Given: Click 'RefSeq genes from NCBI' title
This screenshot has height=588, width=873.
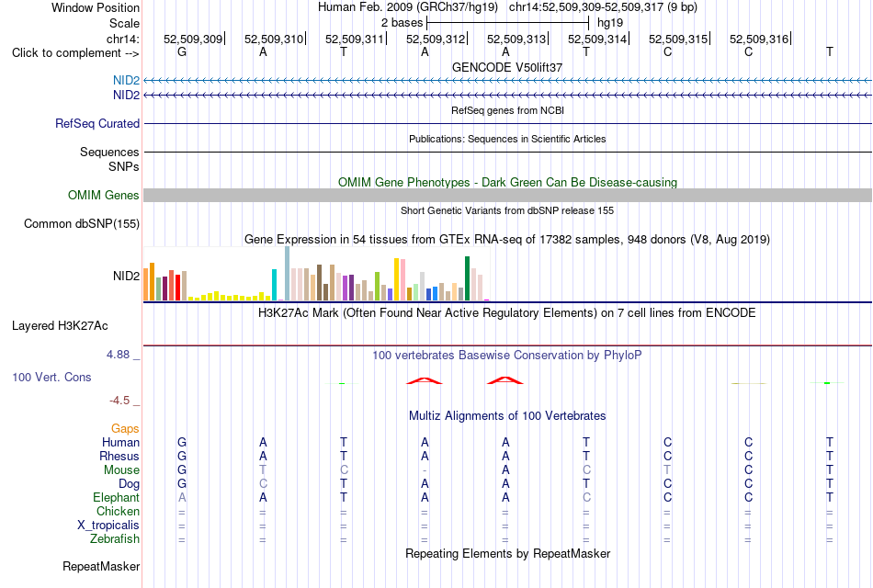Looking at the screenshot, I should coord(507,110).
